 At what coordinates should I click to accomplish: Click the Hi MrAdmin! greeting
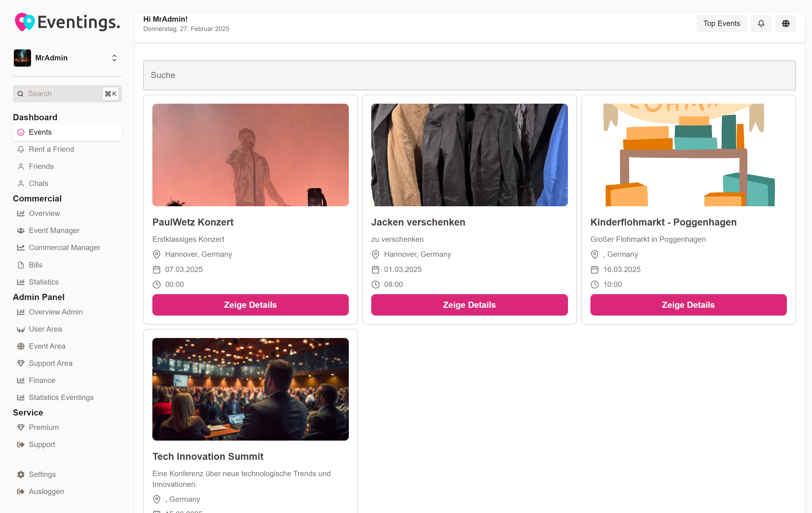pyautogui.click(x=165, y=19)
